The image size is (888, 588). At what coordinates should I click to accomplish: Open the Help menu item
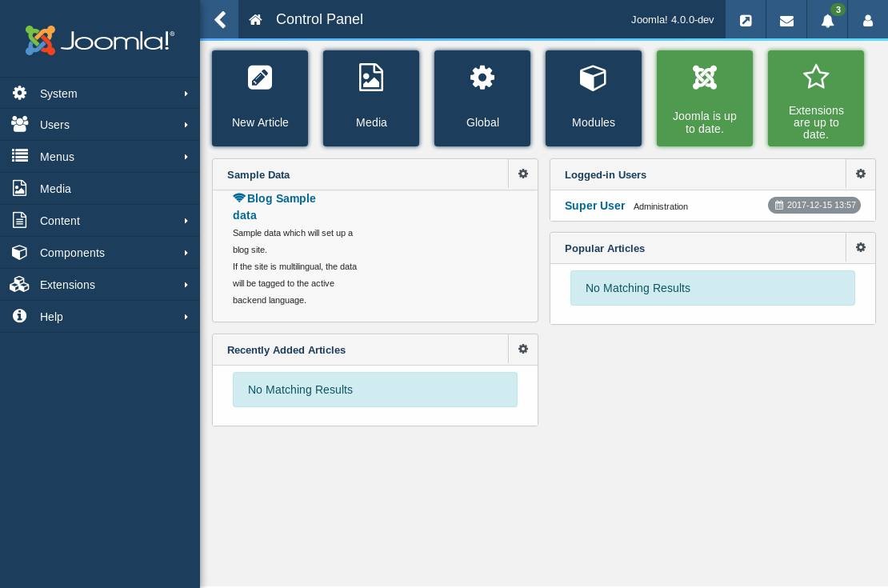pos(100,317)
